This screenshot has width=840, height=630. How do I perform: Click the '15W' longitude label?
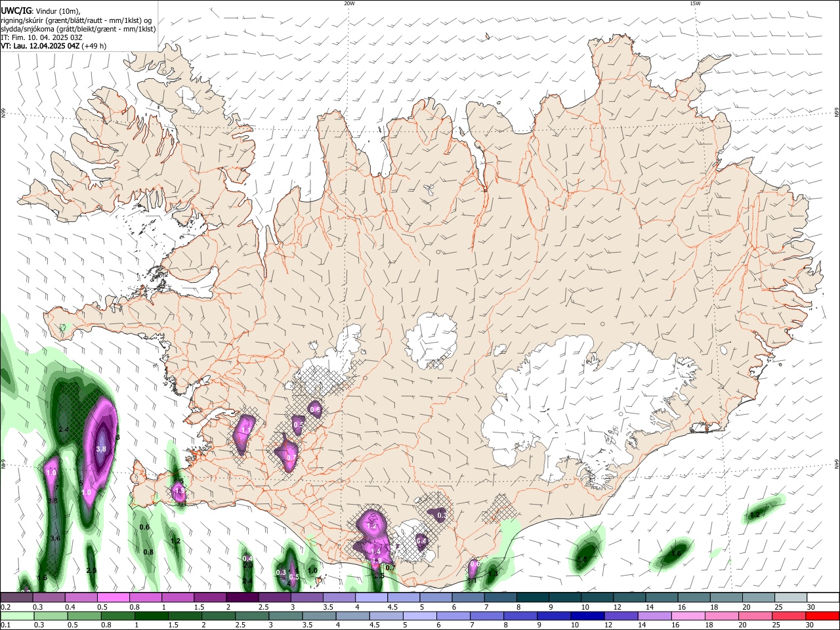(x=694, y=3)
